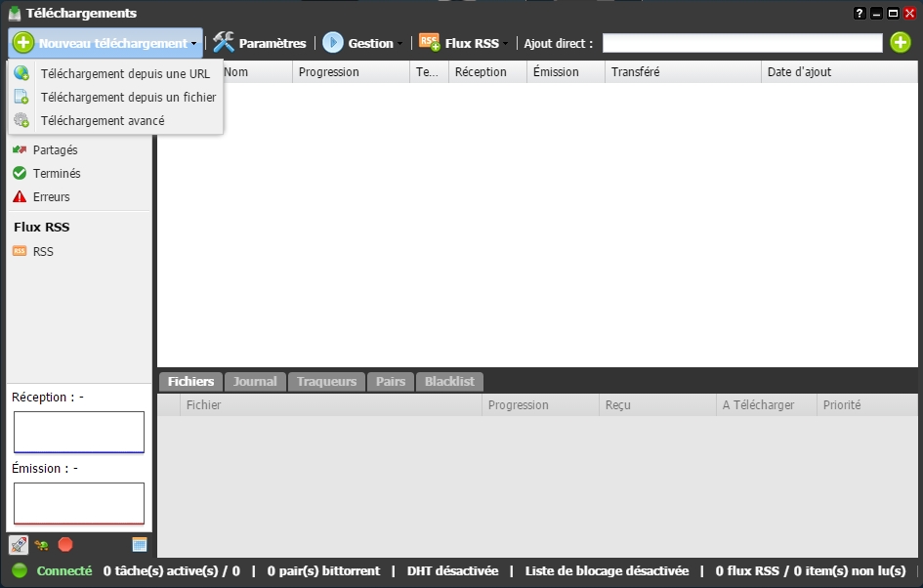
Task: Click the Fichier column header
Action: point(331,405)
